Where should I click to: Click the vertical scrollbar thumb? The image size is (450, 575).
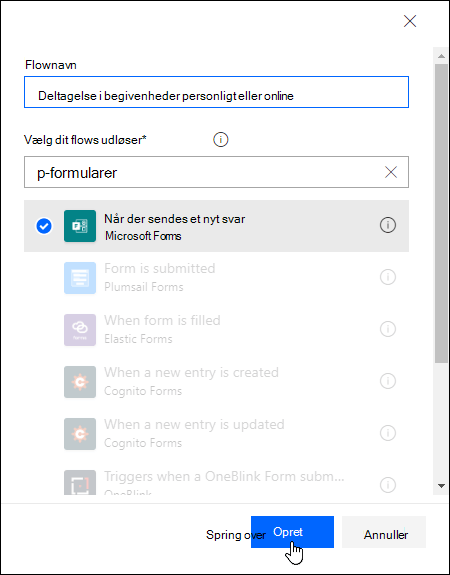coord(441,213)
